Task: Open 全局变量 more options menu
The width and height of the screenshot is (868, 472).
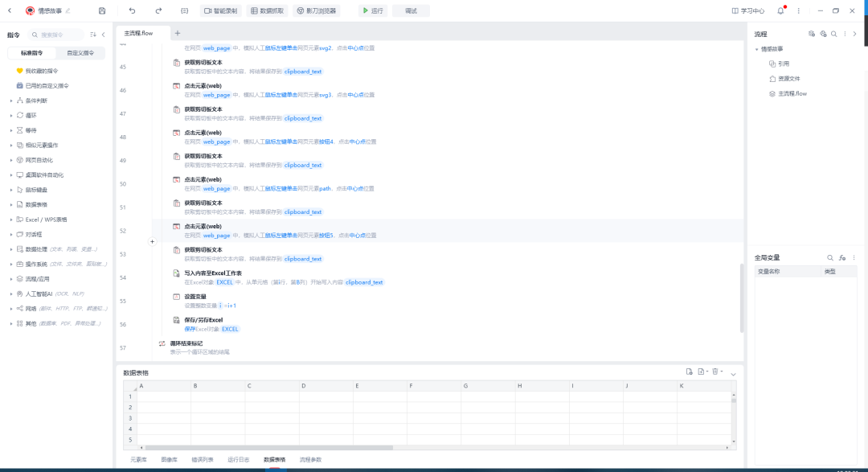Action: pos(854,257)
